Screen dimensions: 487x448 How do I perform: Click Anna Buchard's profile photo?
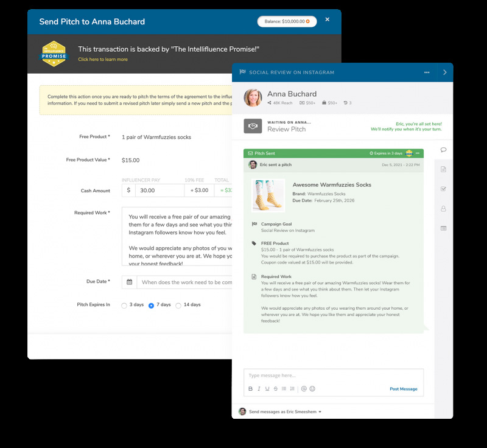(253, 97)
